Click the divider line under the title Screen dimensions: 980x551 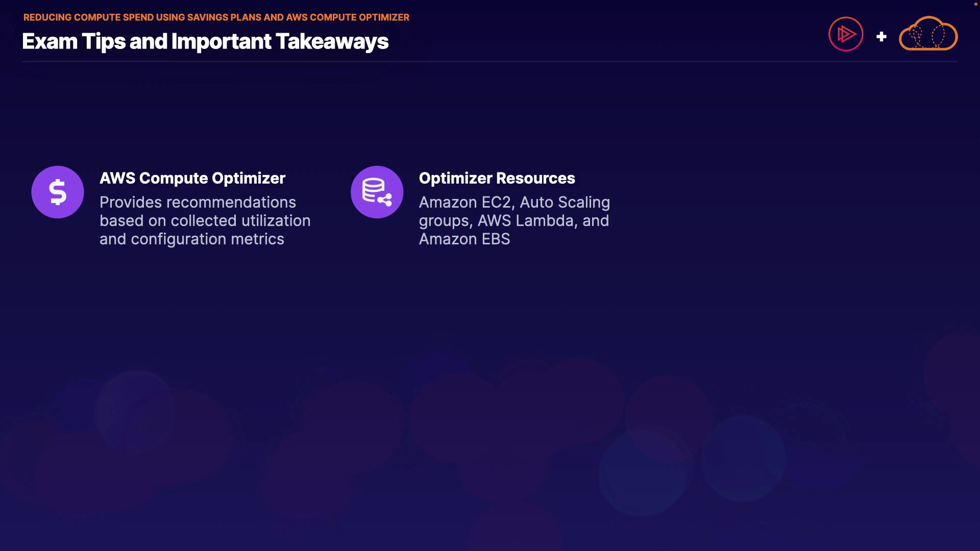click(x=490, y=62)
